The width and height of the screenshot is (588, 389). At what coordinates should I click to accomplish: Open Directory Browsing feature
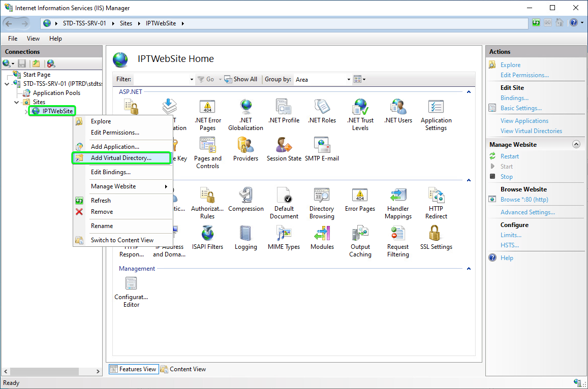(322, 204)
